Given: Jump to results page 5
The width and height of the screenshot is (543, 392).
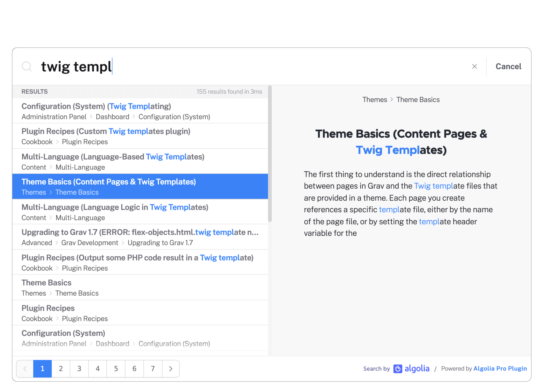Looking at the screenshot, I should pyautogui.click(x=116, y=369).
